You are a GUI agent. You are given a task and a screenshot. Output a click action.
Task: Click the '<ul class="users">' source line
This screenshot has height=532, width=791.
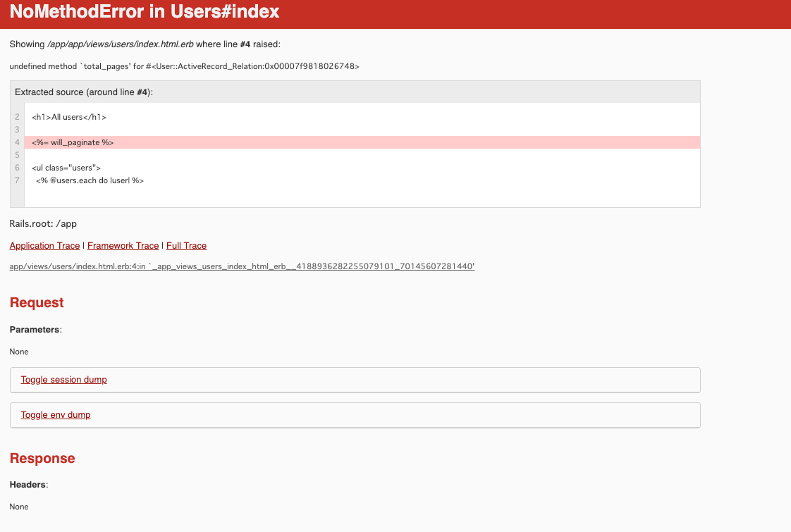click(66, 168)
